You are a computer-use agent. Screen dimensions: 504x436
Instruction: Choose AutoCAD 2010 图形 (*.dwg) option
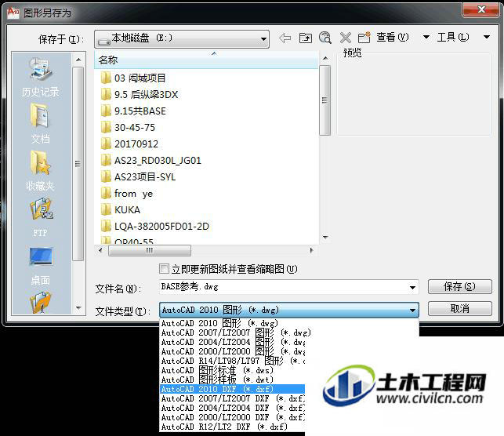click(289, 323)
